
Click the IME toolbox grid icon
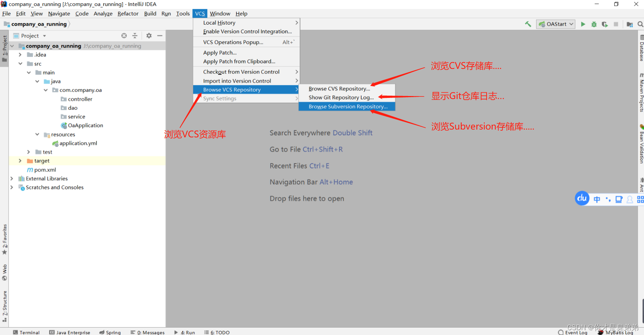pos(640,200)
